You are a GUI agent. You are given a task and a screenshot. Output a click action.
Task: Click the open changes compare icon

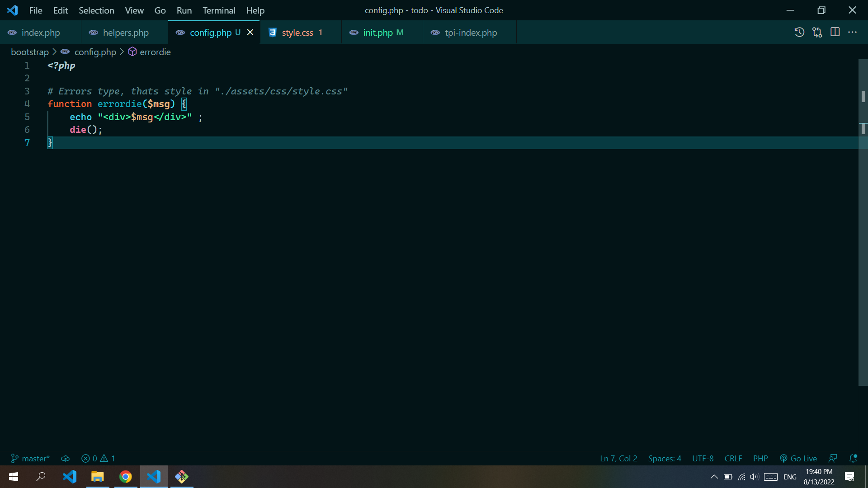(817, 32)
